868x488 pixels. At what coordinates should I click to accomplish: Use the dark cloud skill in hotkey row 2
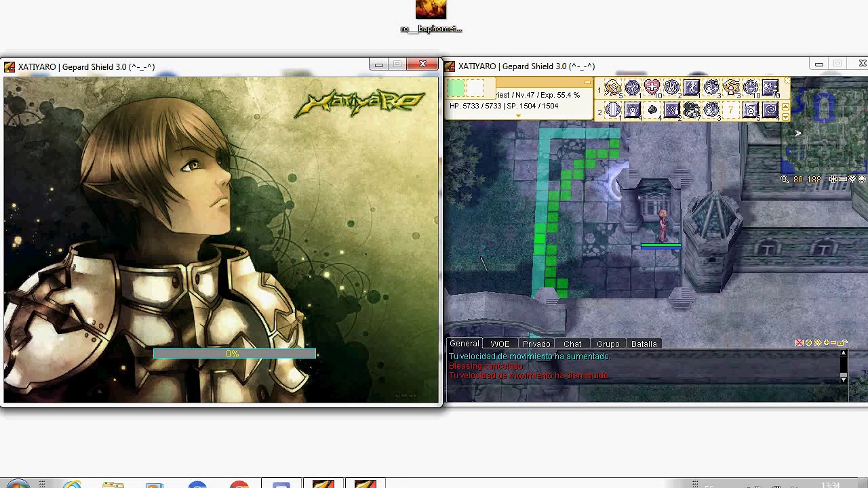(x=692, y=110)
